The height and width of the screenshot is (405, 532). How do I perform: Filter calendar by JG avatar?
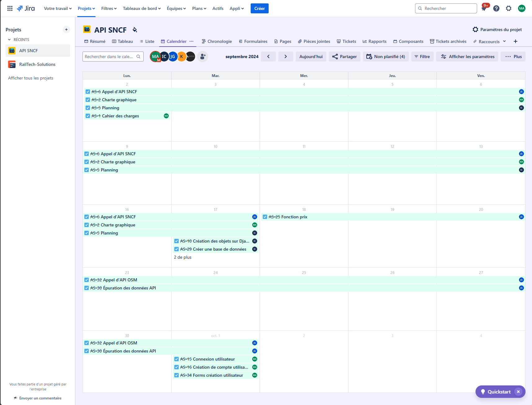click(x=173, y=57)
